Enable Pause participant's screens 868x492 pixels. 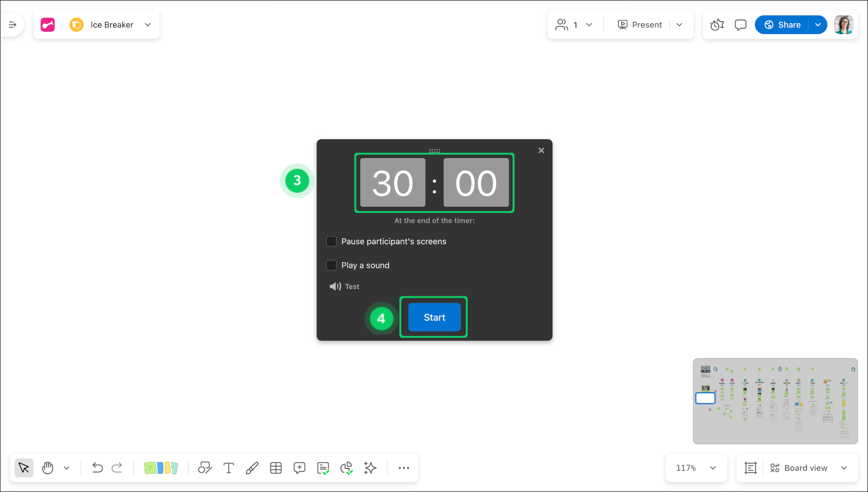coord(331,241)
